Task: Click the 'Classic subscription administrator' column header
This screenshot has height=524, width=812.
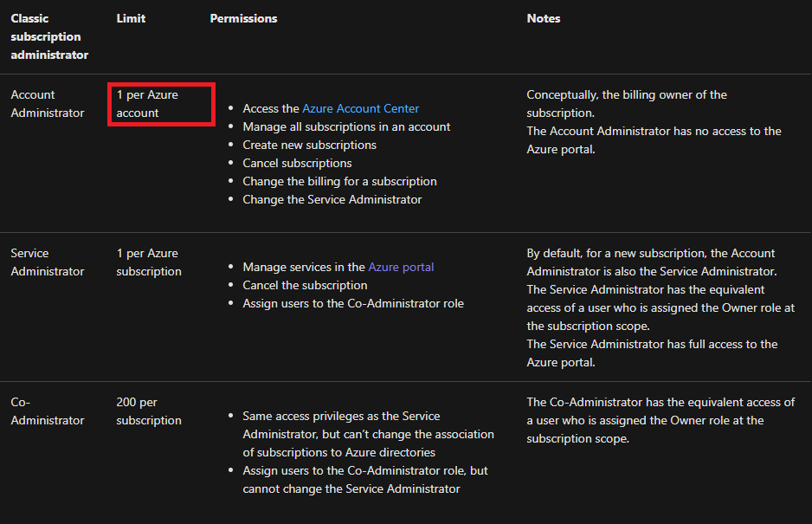Action: click(49, 36)
